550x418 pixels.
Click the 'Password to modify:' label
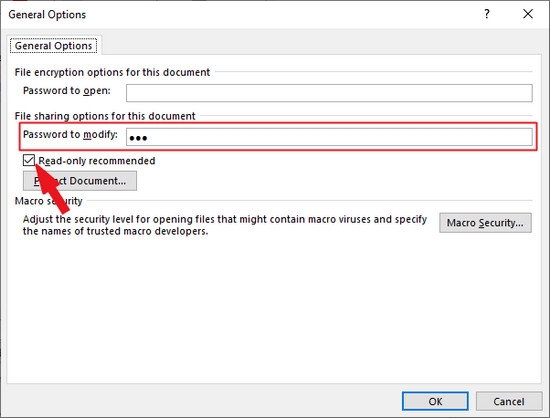[x=70, y=134]
